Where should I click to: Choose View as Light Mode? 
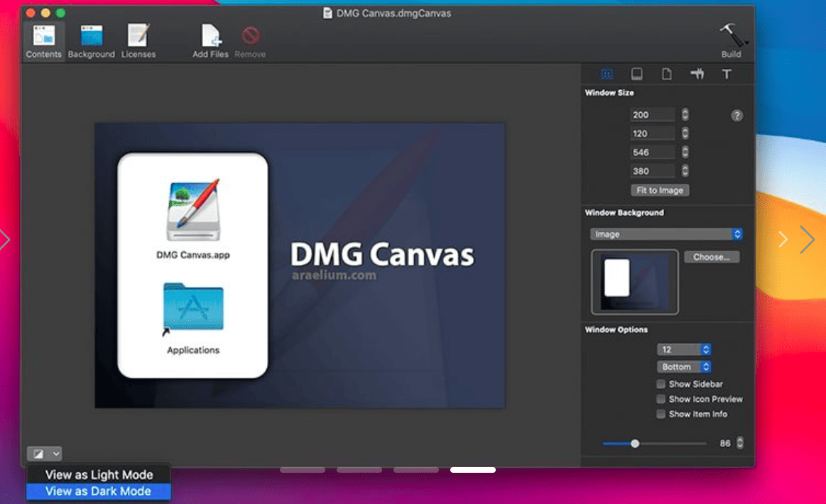point(99,474)
